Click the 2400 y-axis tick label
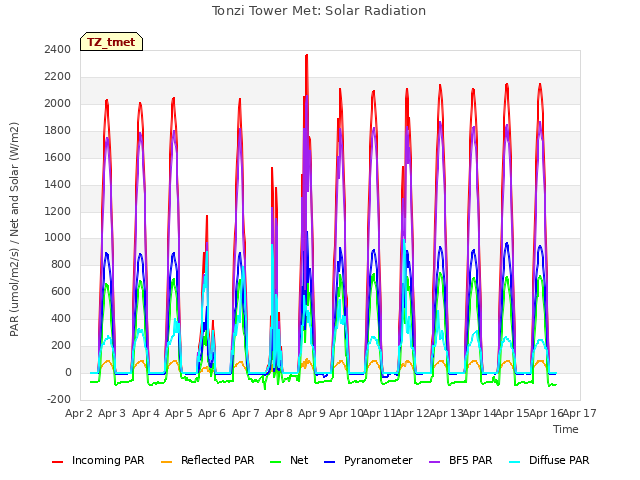The image size is (640, 480). [58, 49]
